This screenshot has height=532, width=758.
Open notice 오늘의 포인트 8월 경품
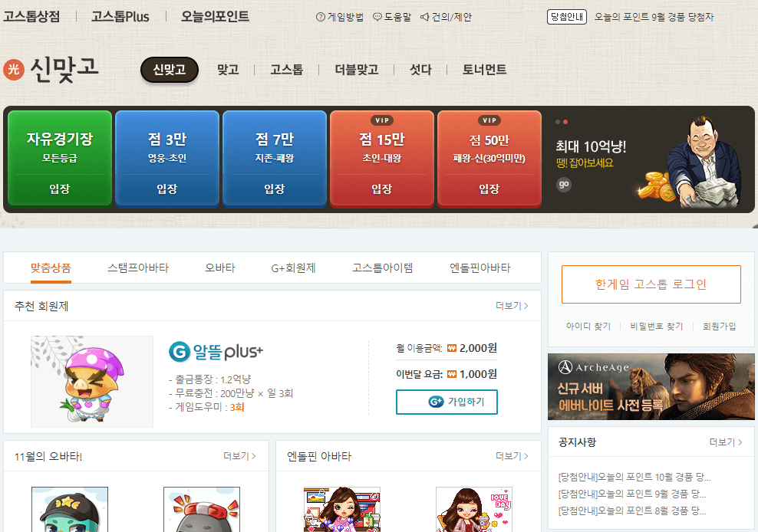632,511
